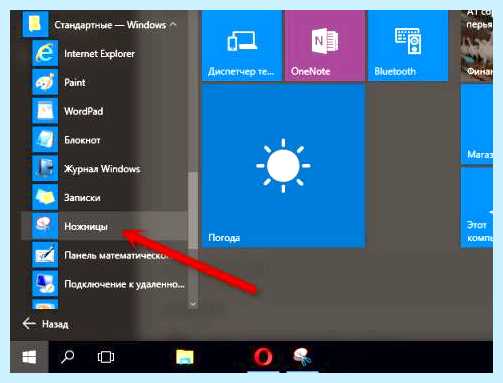Switch to Snipping Tool on the taskbar
The height and width of the screenshot is (383, 503).
(302, 357)
